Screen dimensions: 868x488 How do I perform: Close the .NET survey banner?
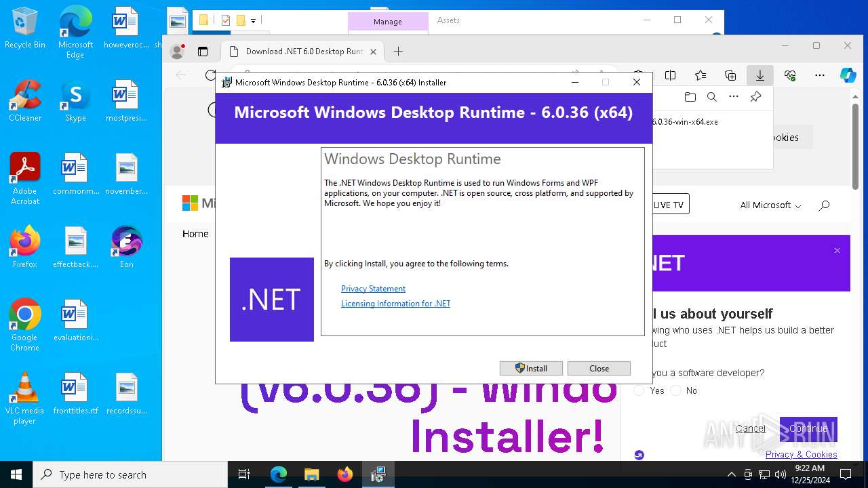(x=837, y=251)
